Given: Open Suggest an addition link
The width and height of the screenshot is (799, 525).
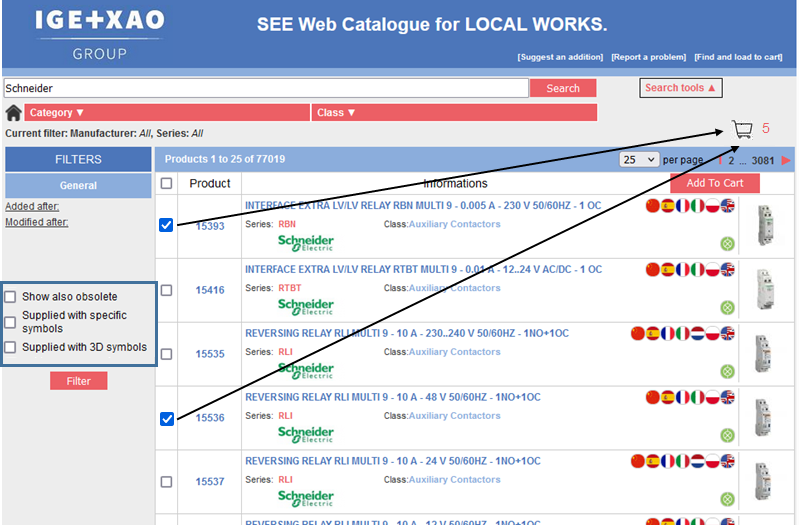Looking at the screenshot, I should click(560, 57).
